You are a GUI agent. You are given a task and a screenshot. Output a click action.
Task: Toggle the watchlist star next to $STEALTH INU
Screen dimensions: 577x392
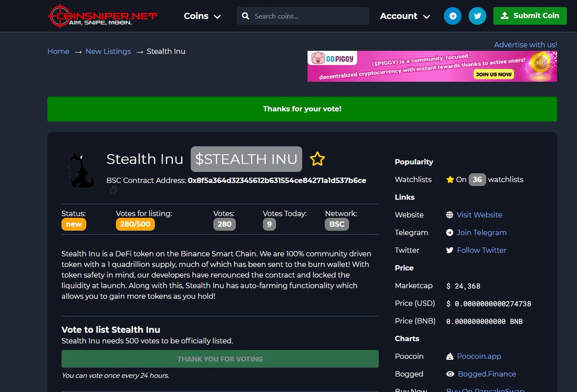[317, 159]
